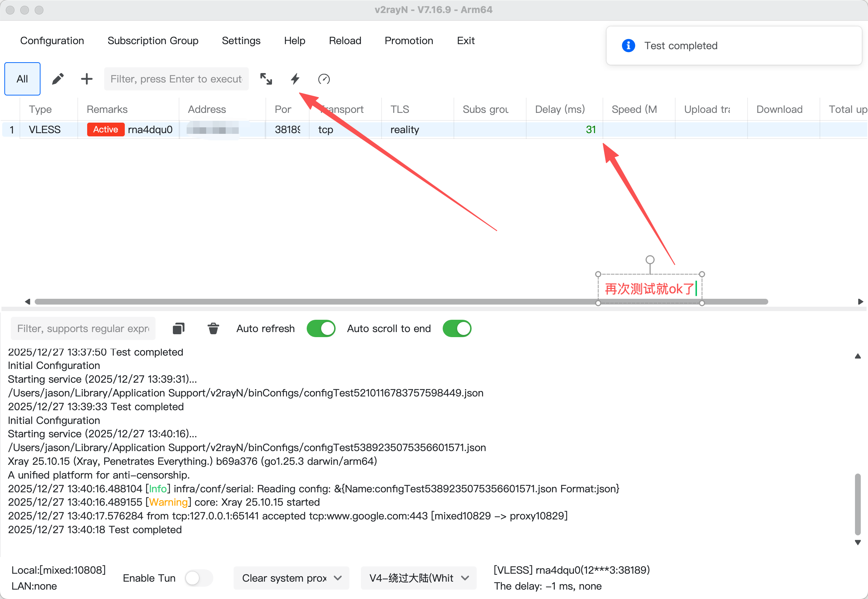The width and height of the screenshot is (868, 599).
Task: Click the Test completed notification
Action: (734, 46)
